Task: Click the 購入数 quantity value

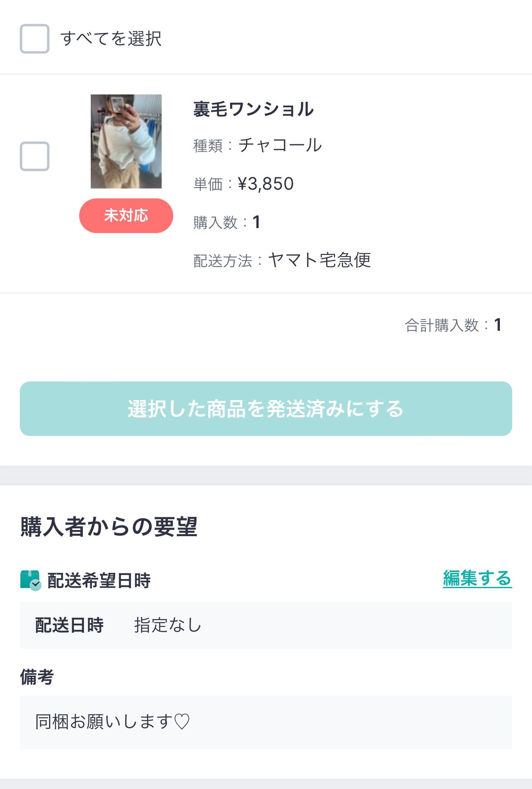Action: click(256, 222)
